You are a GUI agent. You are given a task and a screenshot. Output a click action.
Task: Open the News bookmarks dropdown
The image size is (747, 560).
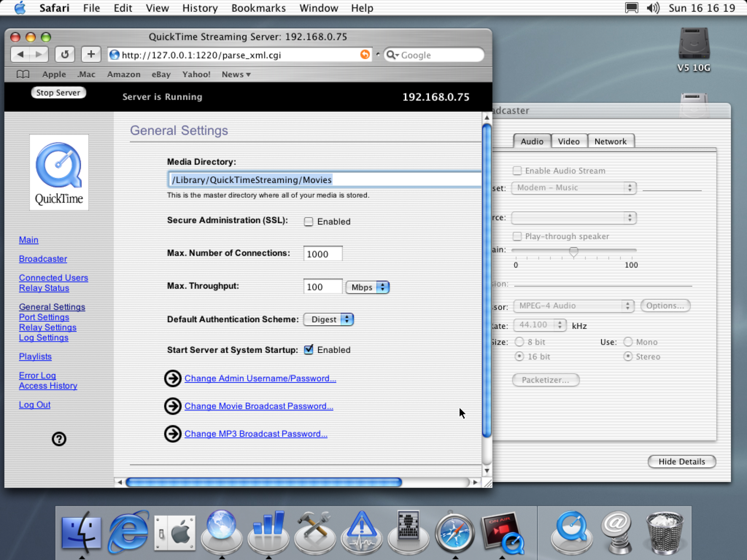pos(236,74)
